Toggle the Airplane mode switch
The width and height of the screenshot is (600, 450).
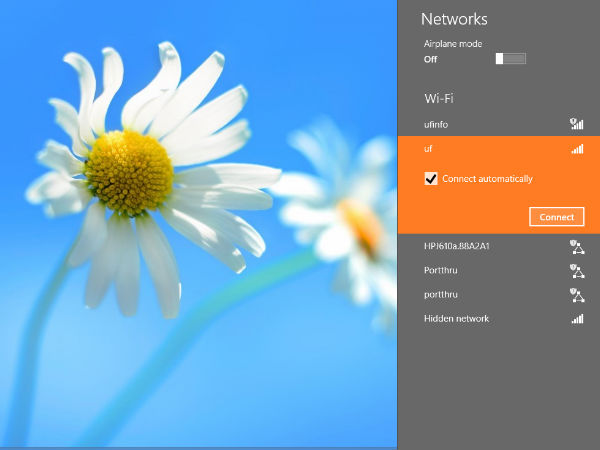[x=510, y=59]
